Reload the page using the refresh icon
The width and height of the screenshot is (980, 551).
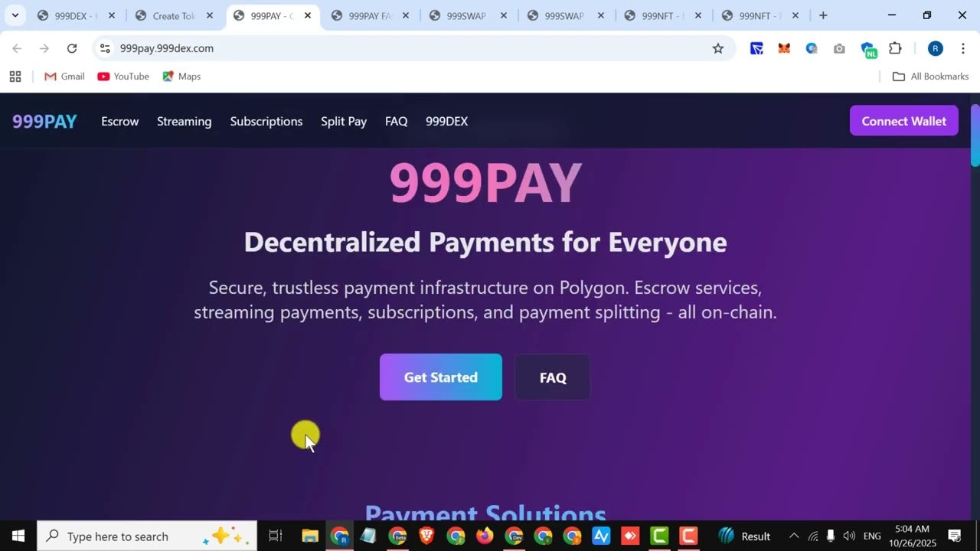pos(72,48)
